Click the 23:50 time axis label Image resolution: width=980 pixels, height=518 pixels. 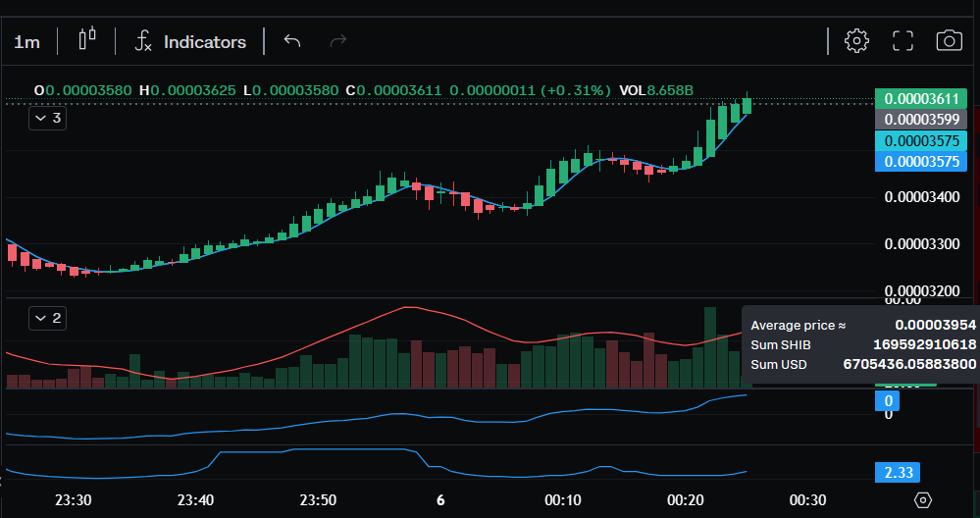click(x=318, y=500)
